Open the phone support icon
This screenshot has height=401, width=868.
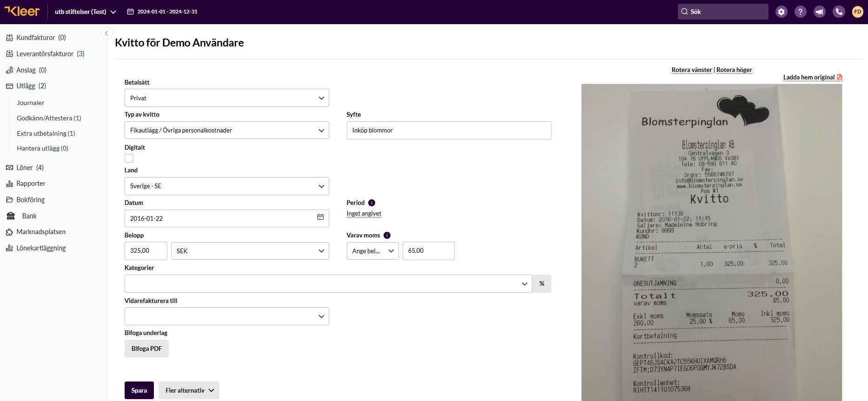[839, 12]
